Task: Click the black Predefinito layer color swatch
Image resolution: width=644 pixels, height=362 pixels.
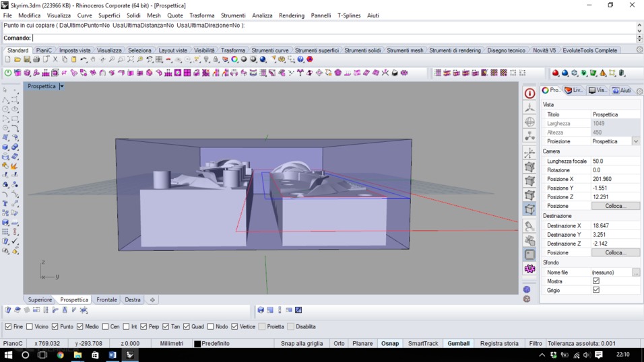Action: point(197,344)
